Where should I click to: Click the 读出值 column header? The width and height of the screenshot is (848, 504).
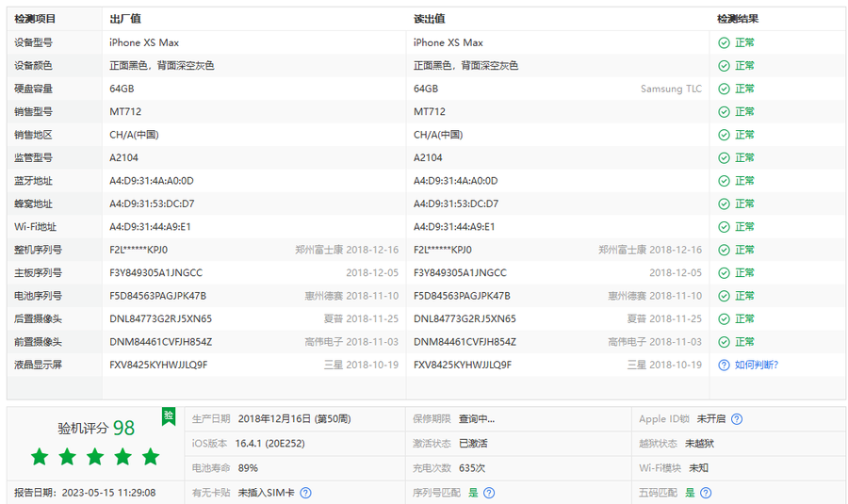[430, 19]
